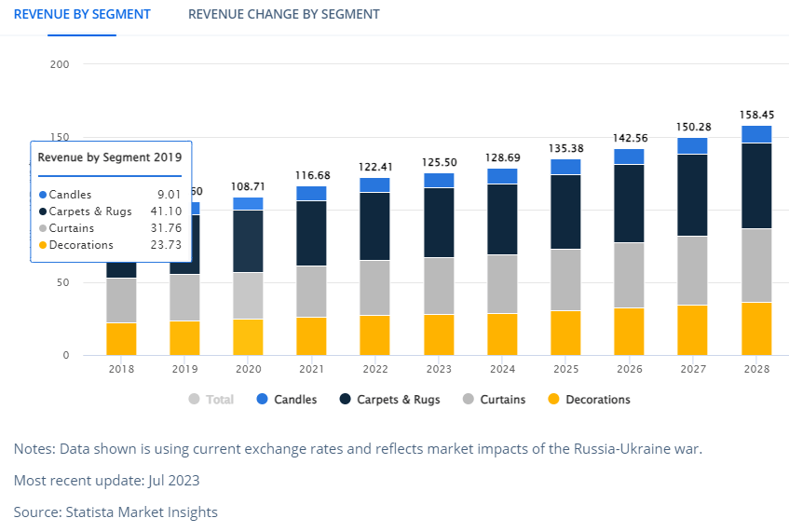Screen dimensions: 789x532
Task: Click the 128.69 total label
Action: tap(503, 157)
